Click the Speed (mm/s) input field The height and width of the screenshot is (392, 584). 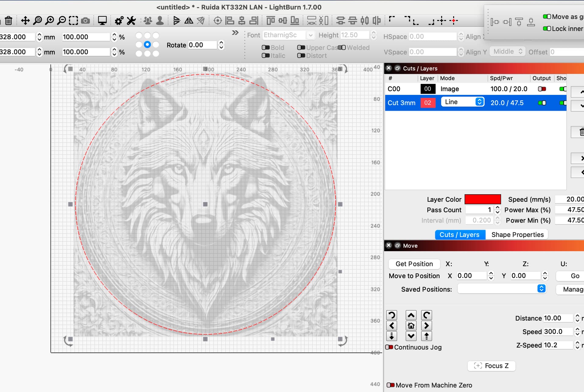(569, 199)
